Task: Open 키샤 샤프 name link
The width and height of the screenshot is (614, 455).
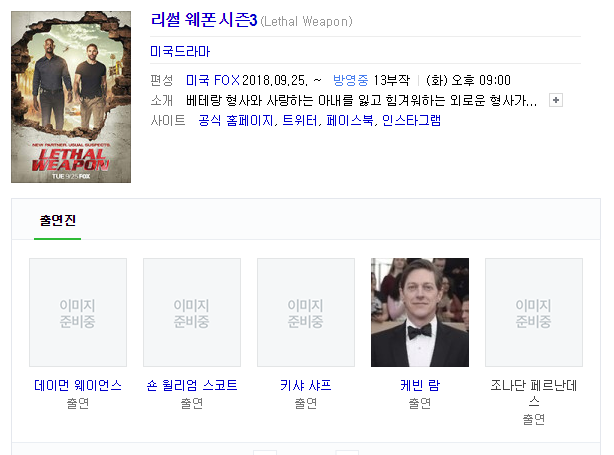Action: tap(306, 385)
